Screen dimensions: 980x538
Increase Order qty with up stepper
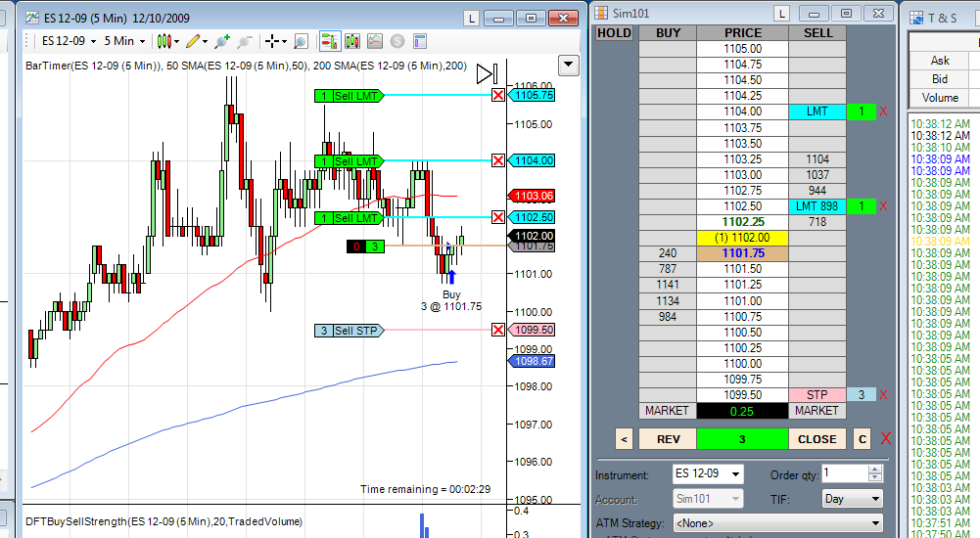875,470
